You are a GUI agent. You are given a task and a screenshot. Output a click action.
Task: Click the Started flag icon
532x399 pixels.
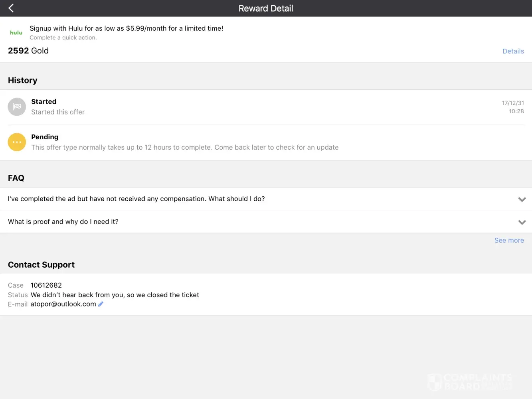(x=17, y=107)
